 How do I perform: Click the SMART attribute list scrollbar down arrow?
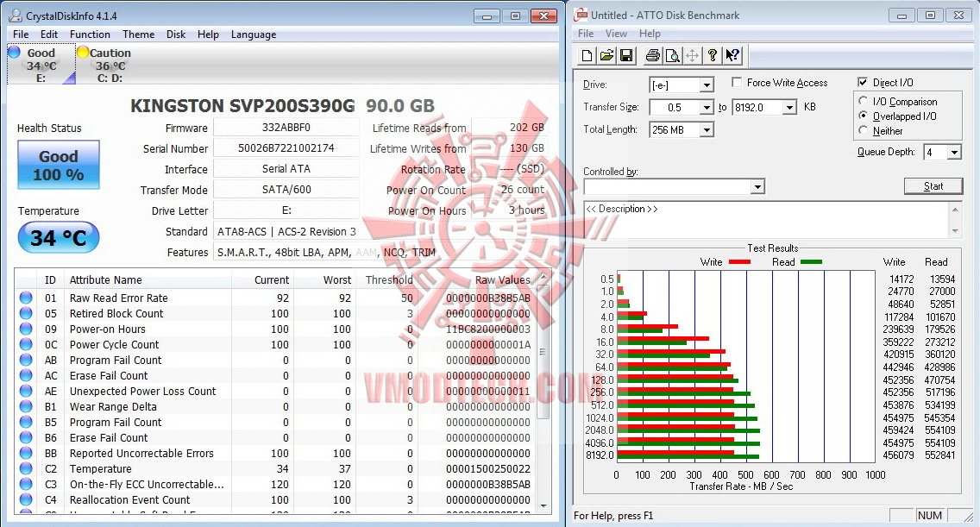(543, 505)
